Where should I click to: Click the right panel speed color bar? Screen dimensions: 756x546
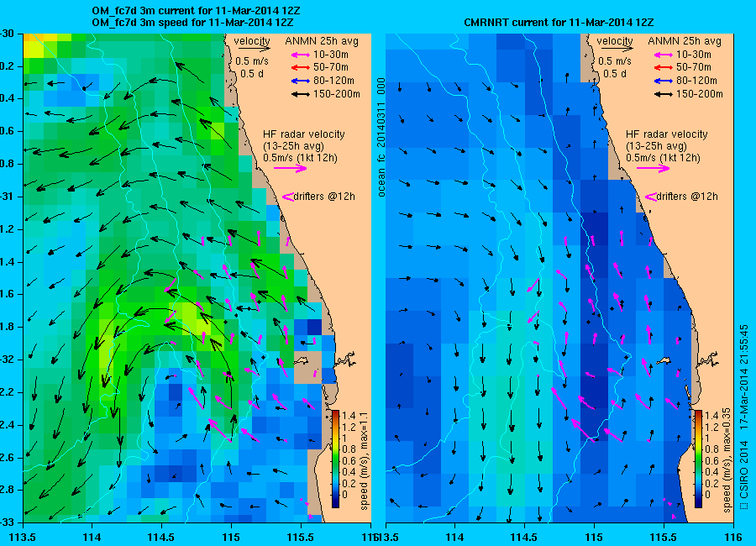(698, 459)
